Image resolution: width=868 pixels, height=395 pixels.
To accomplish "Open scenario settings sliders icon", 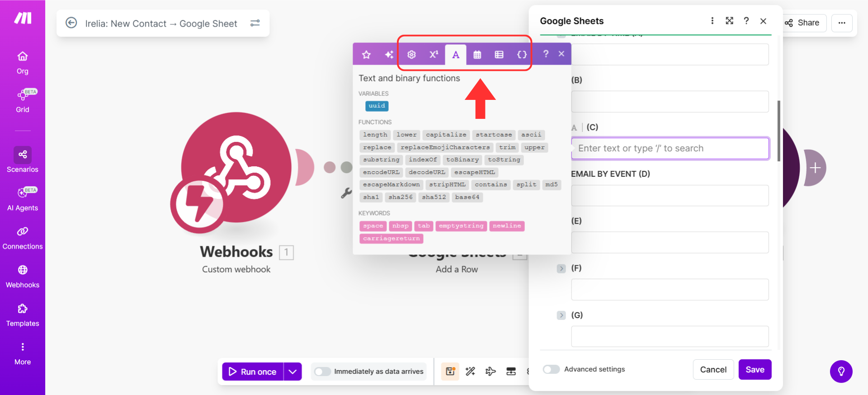I will pos(255,23).
